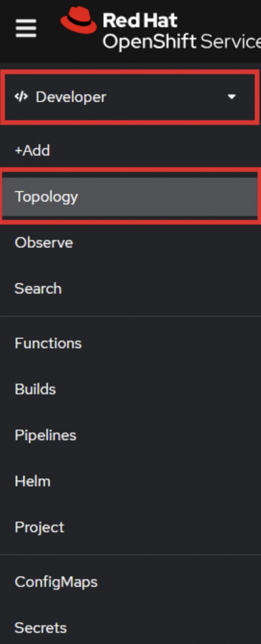Image resolution: width=261 pixels, height=644 pixels.
Task: Open the Builds page
Action: [35, 389]
